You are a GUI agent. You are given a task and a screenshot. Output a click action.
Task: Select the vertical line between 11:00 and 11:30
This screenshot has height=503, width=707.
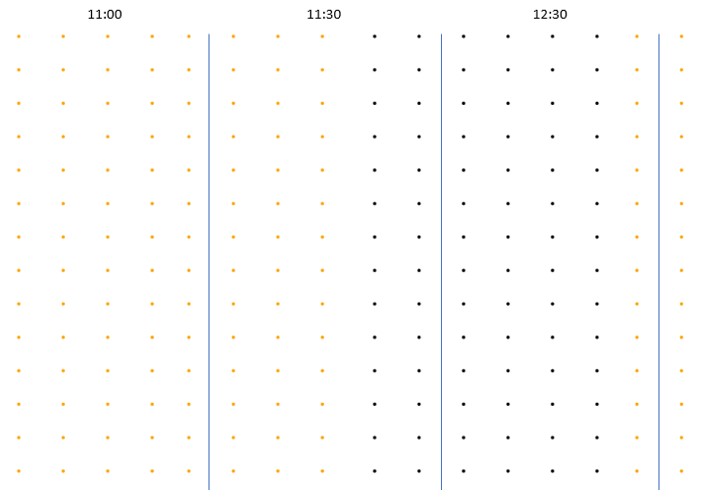(209, 261)
